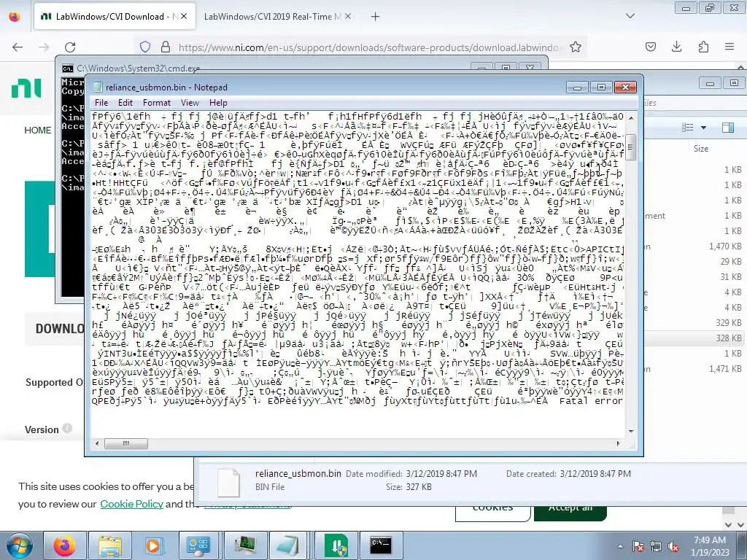This screenshot has height=560, width=747.
Task: Open Firefox from the taskbar
Action: (x=65, y=545)
